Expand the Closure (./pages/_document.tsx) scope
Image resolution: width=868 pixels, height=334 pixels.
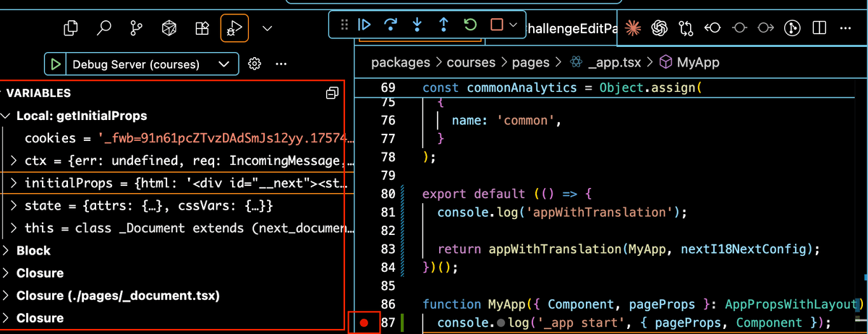[x=7, y=296]
